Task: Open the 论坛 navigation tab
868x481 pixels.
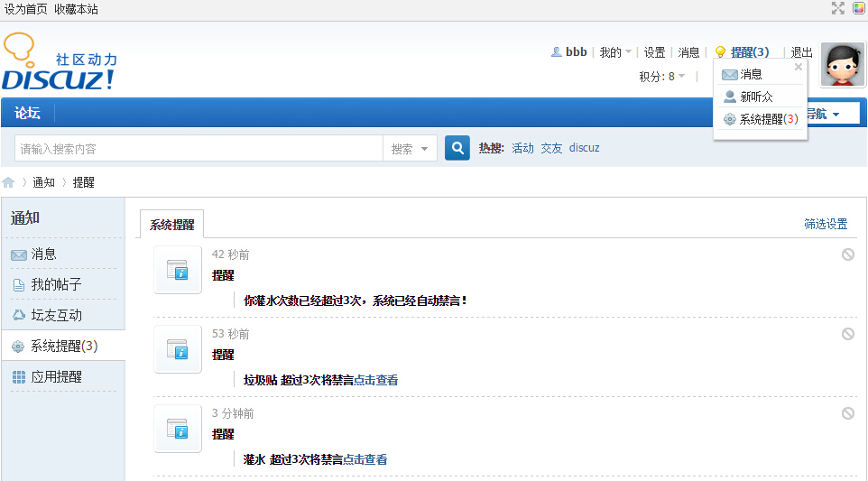Action: point(27,113)
